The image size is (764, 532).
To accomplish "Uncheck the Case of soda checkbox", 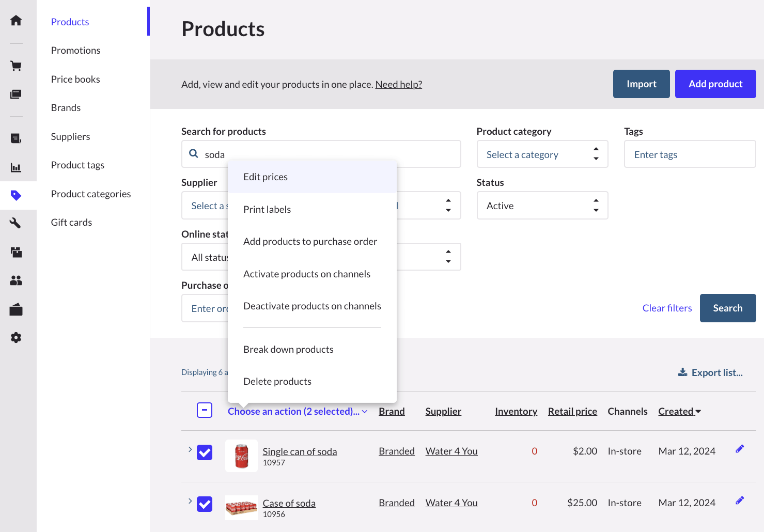I will tap(205, 504).
